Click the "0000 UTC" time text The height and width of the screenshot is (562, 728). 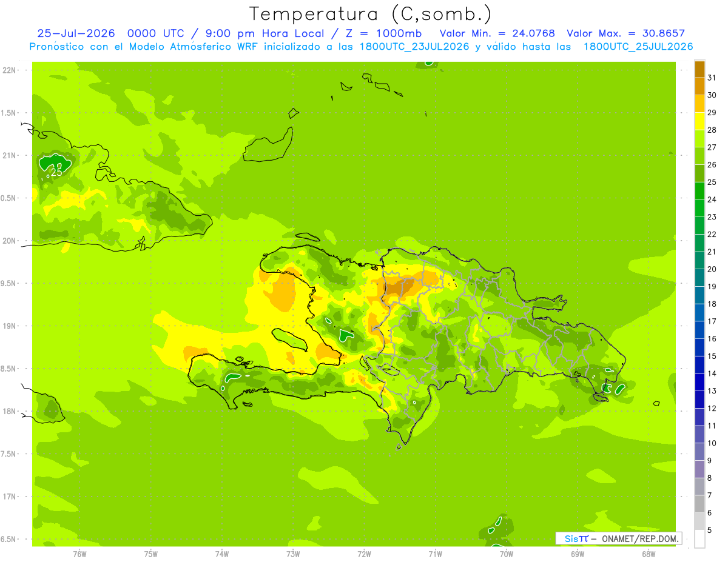(x=155, y=33)
